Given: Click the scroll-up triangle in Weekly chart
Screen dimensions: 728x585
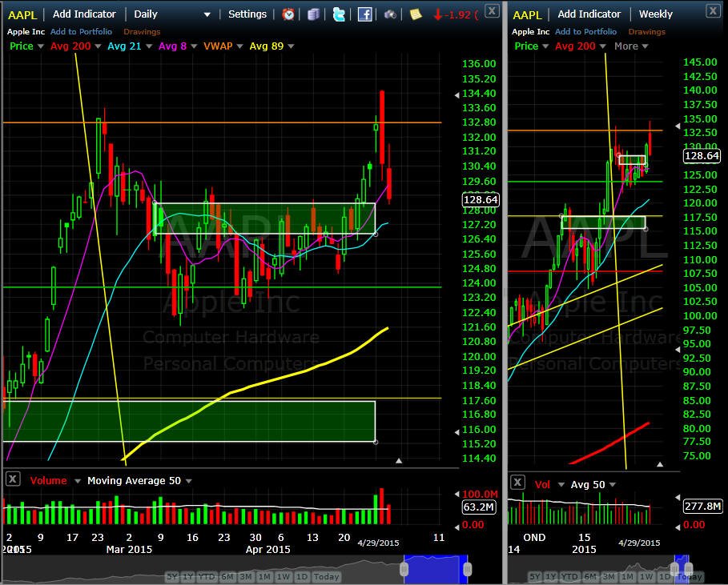Looking at the screenshot, I should click(x=660, y=464).
